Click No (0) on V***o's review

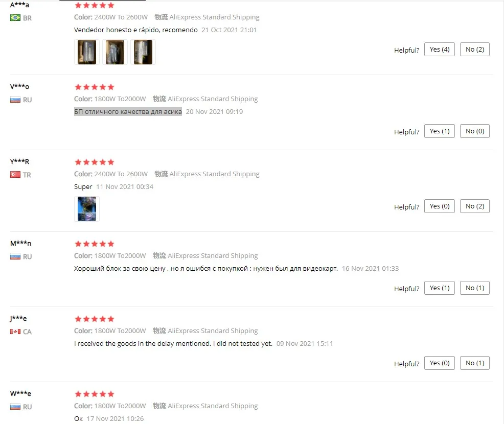tap(475, 131)
